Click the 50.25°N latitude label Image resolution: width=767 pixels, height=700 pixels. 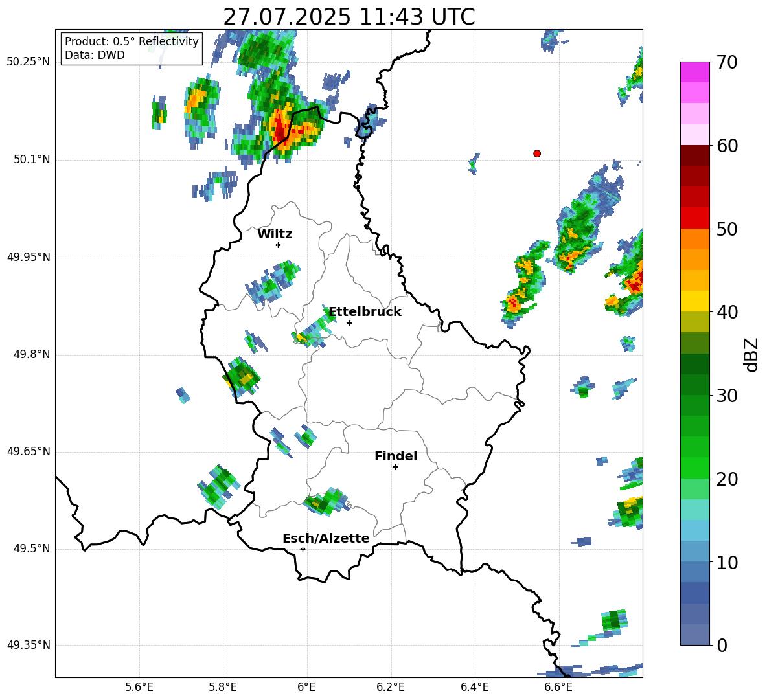pos(29,62)
